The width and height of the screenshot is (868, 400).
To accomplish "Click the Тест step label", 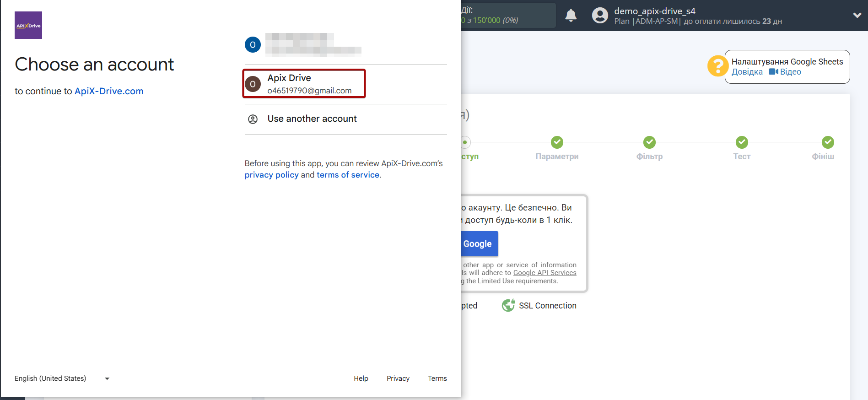I will (x=742, y=157).
